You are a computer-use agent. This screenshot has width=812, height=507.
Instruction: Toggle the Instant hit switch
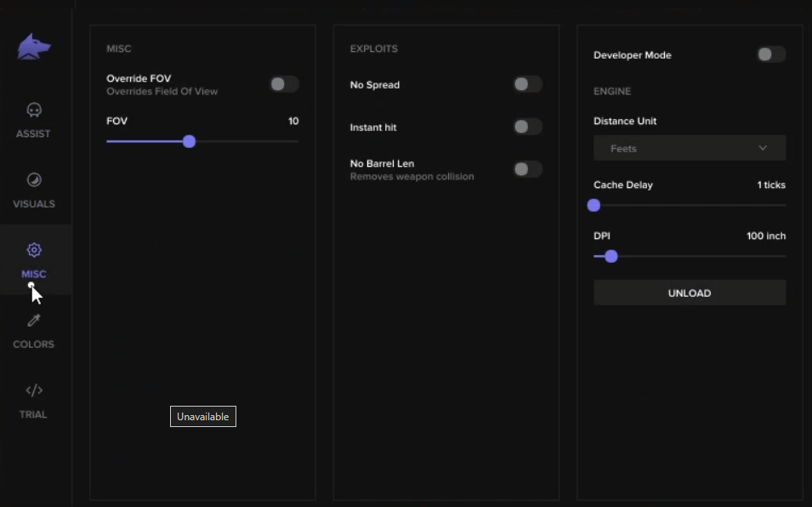tap(528, 127)
